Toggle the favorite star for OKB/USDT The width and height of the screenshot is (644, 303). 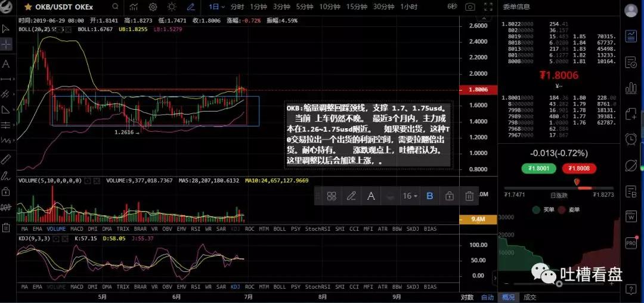[28, 7]
